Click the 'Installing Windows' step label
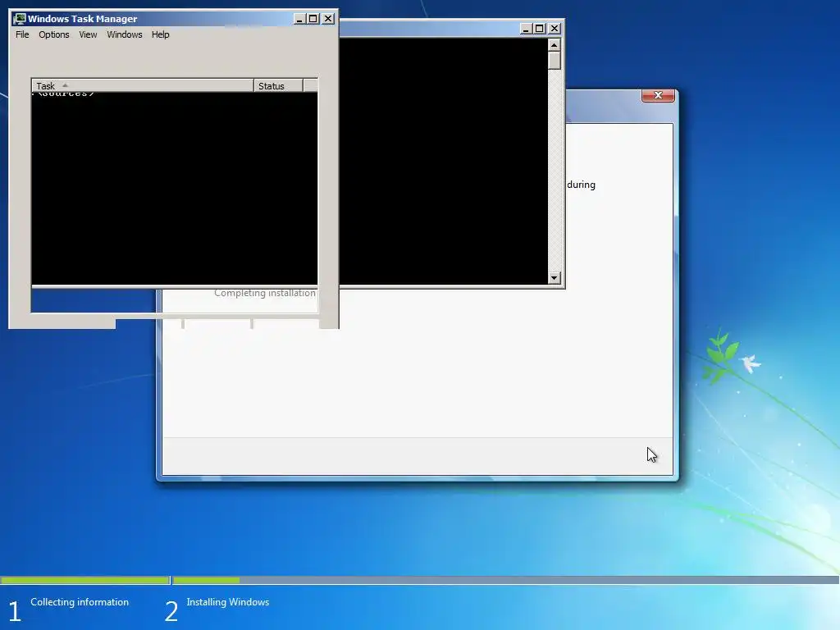 (228, 602)
